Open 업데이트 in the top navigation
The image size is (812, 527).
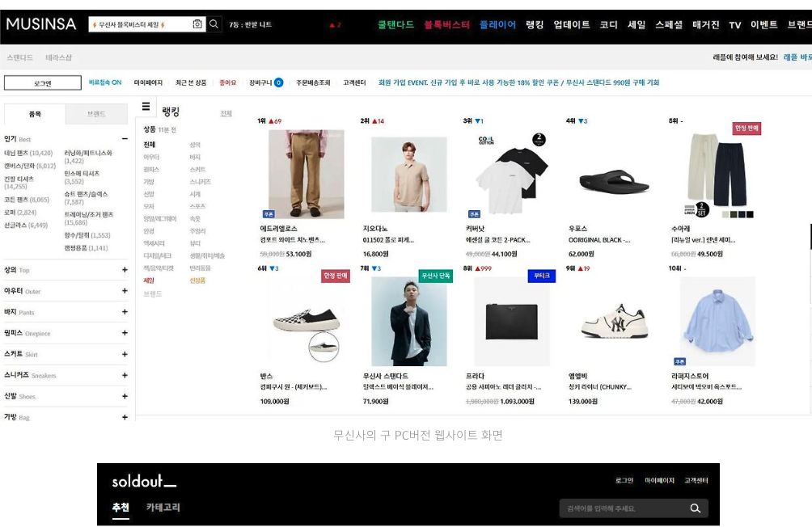pos(572,24)
